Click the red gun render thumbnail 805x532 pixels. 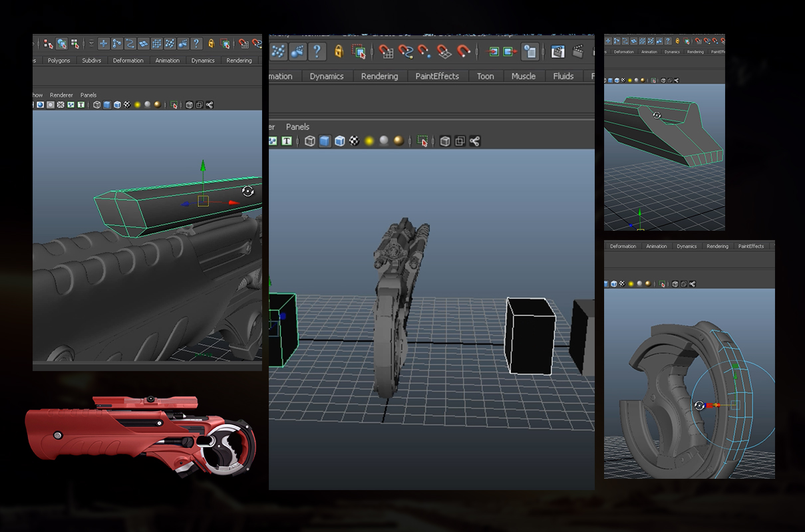pyautogui.click(x=140, y=436)
